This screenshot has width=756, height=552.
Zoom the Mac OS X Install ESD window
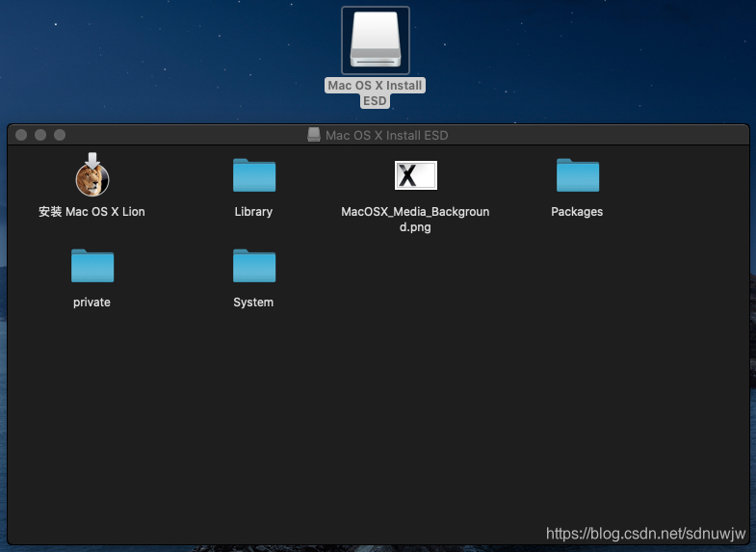coord(60,135)
